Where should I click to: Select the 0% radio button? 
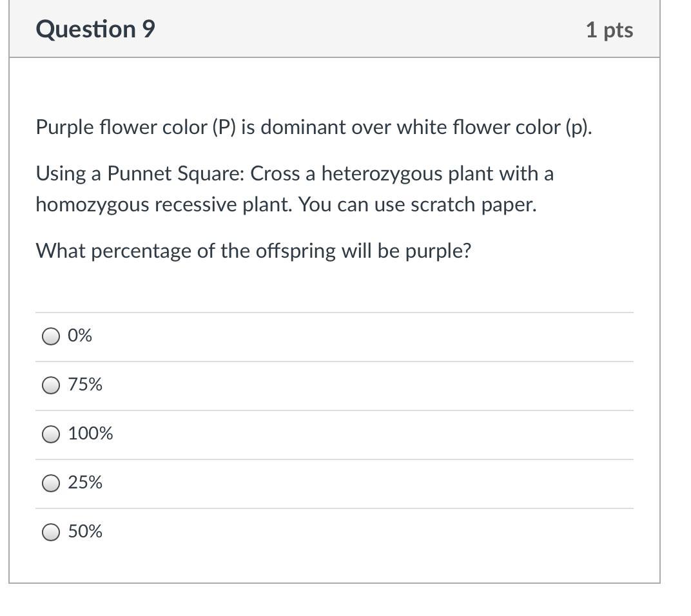tap(51, 336)
